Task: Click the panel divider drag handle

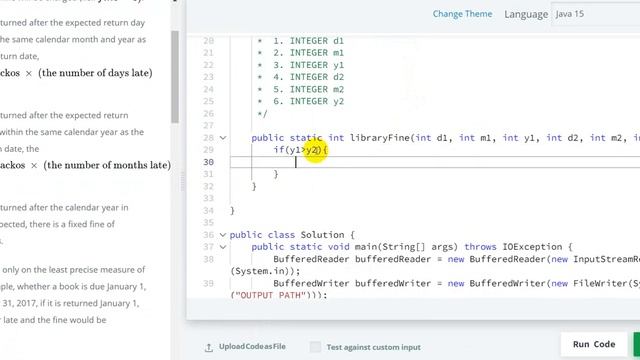Action: (x=182, y=181)
